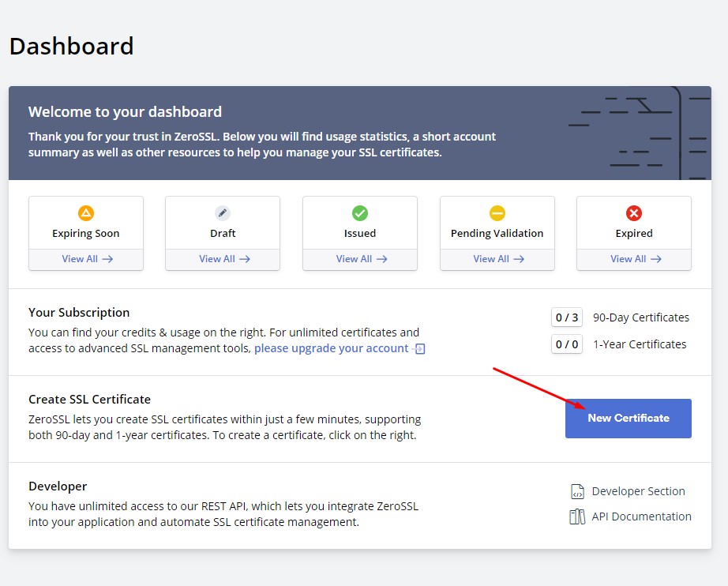Click the Dashboard page title
Image resolution: width=728 pixels, height=586 pixels.
pyautogui.click(x=72, y=46)
